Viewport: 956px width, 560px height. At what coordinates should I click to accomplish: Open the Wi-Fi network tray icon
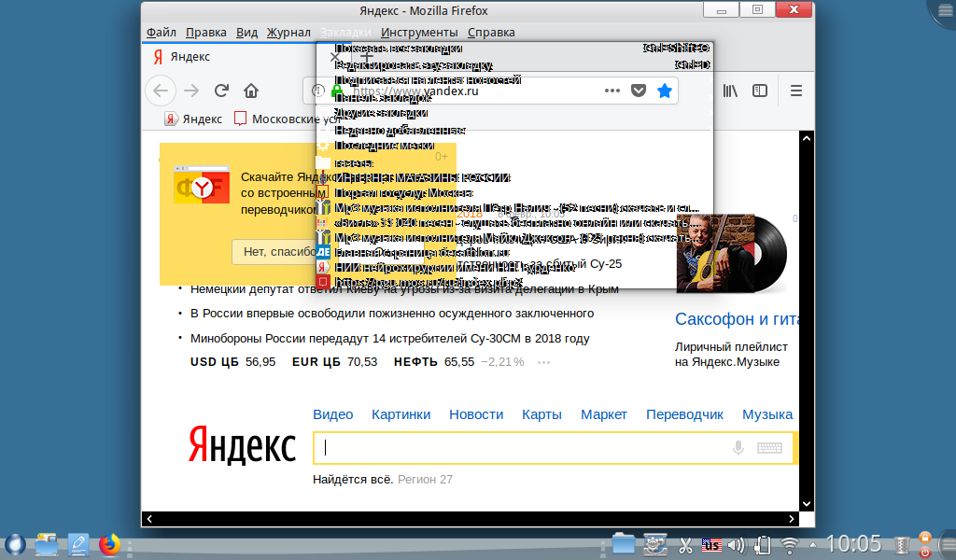pyautogui.click(x=790, y=545)
